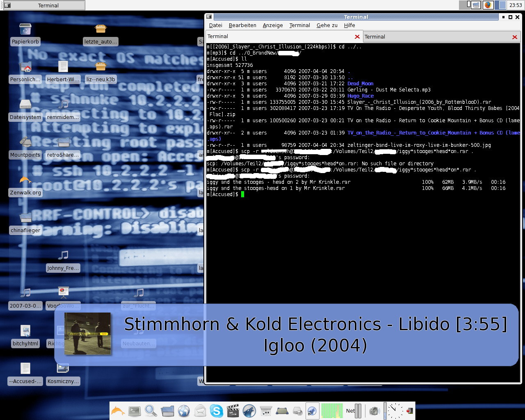
Task: Open the magnifying glass search launcher
Action: pos(151,411)
